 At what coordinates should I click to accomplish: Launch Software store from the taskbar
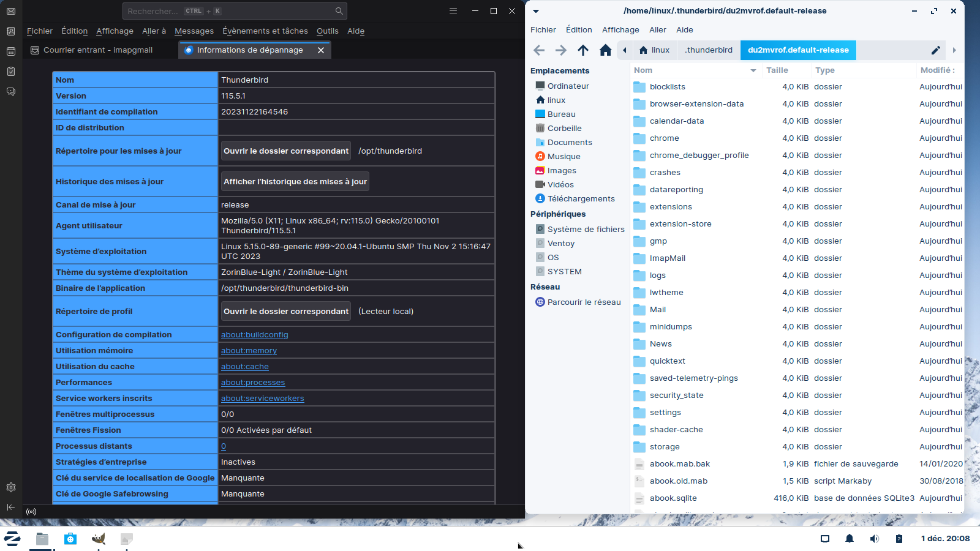(70, 539)
